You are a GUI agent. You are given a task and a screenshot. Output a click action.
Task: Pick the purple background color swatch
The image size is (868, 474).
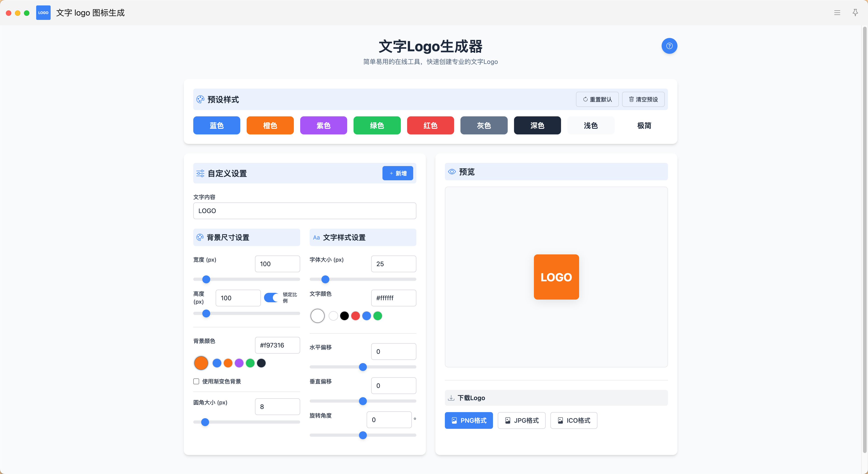(x=239, y=363)
